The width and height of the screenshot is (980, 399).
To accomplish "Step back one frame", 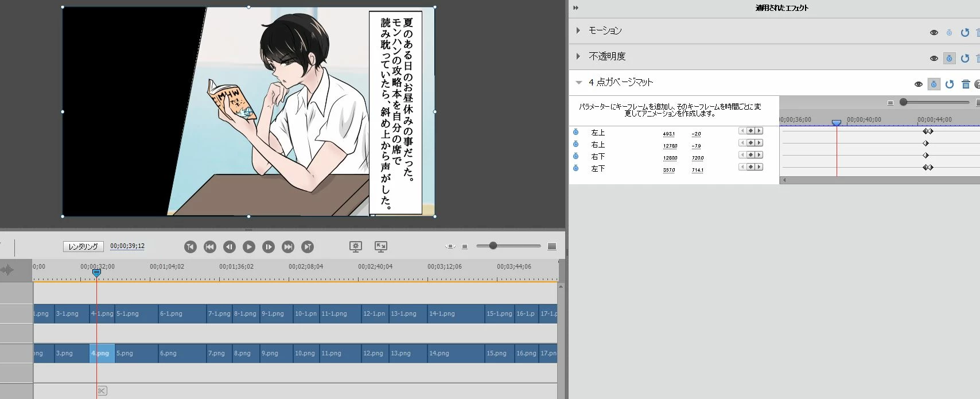I will coord(230,247).
